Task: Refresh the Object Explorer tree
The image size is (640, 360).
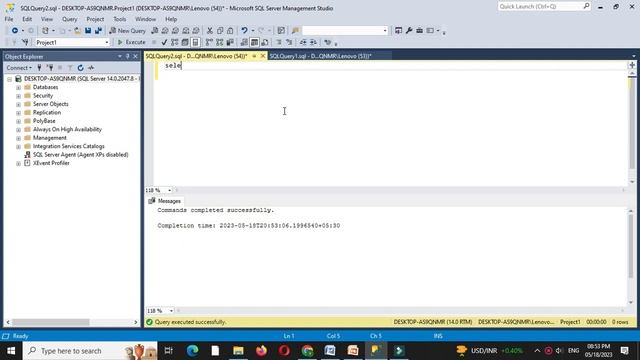Action: tap(80, 68)
